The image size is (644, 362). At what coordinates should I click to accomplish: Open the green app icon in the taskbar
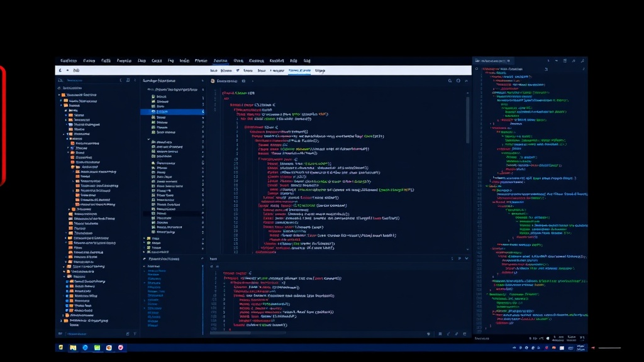[97, 348]
